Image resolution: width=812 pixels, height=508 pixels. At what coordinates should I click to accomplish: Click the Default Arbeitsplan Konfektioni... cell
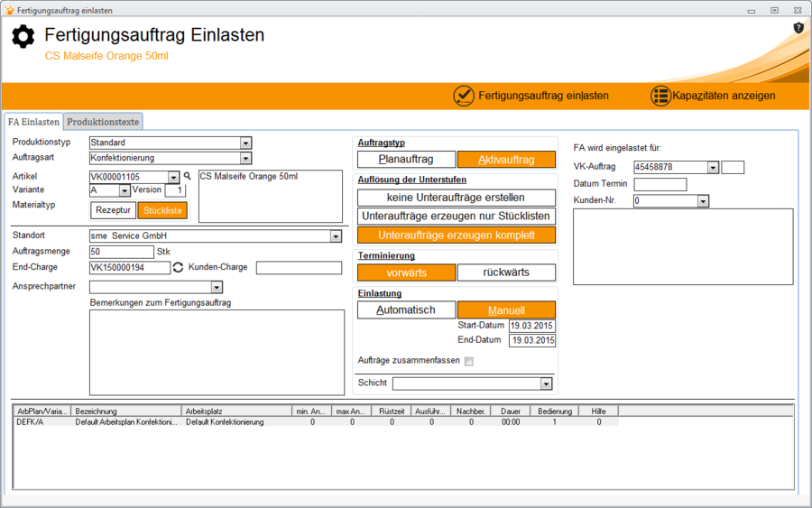tap(125, 422)
